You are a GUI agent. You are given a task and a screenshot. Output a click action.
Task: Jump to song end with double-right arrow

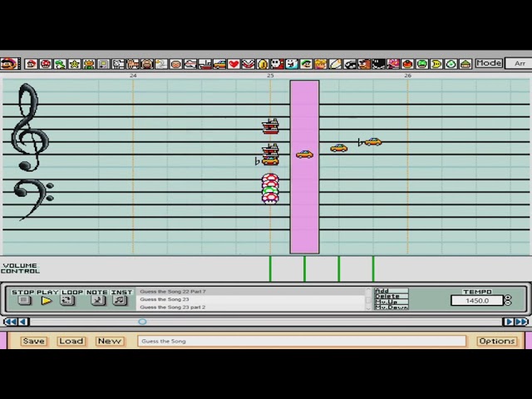(x=521, y=322)
